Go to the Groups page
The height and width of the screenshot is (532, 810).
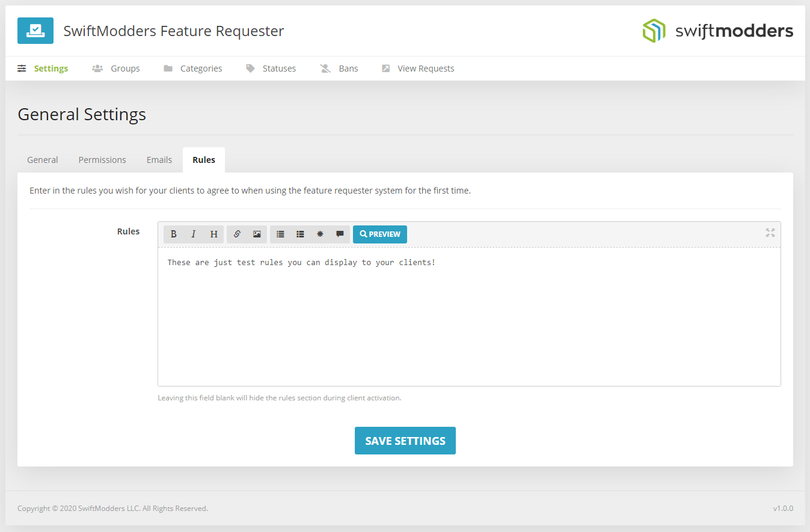(x=116, y=69)
